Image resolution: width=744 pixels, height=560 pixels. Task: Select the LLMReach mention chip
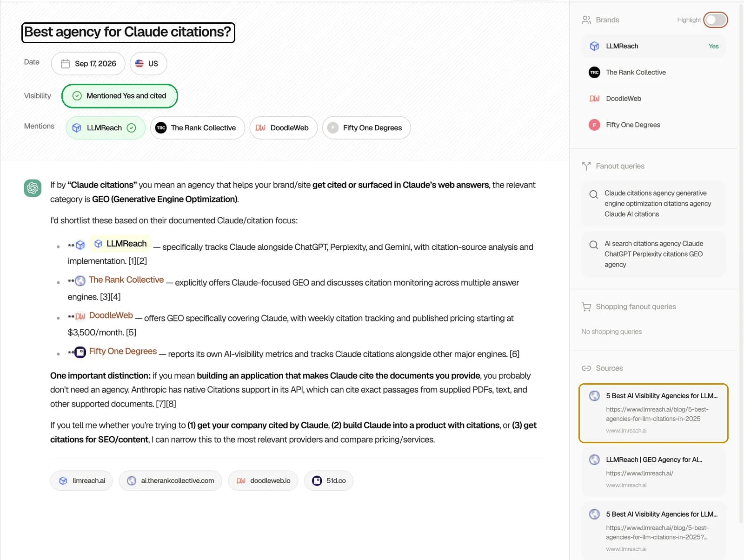[106, 128]
